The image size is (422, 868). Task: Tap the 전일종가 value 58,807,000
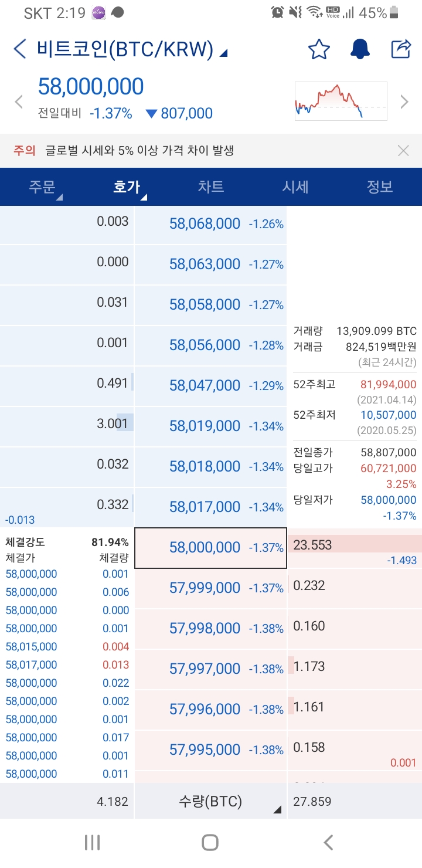[387, 453]
